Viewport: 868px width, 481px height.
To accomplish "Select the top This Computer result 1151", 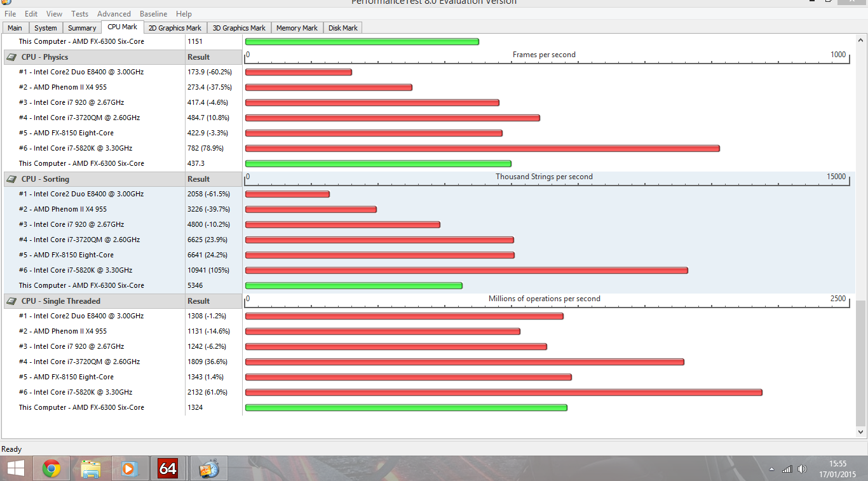I will click(x=194, y=41).
